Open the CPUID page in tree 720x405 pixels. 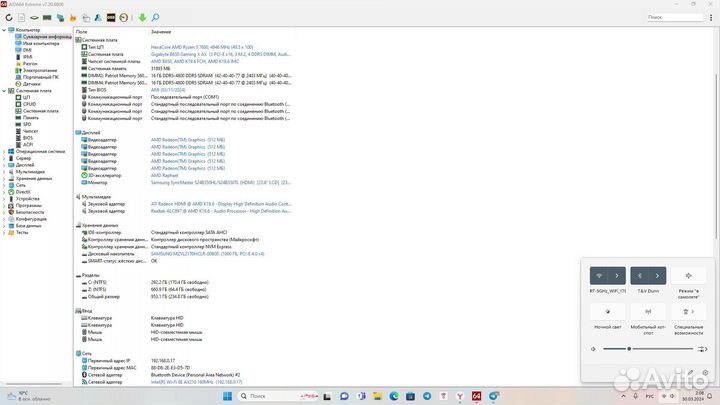(x=29, y=104)
